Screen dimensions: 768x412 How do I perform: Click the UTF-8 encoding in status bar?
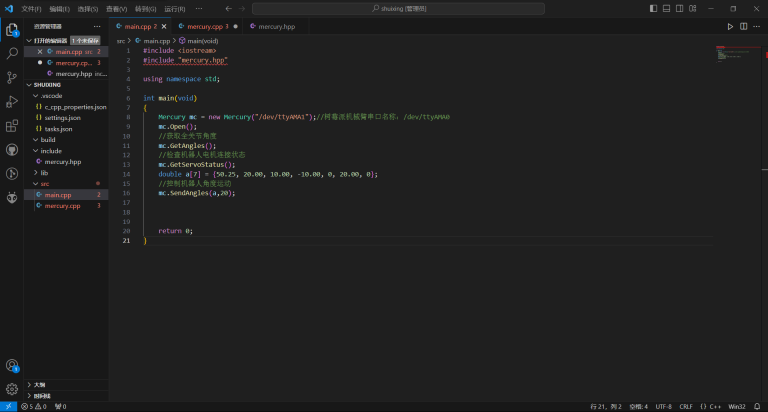(x=663, y=407)
